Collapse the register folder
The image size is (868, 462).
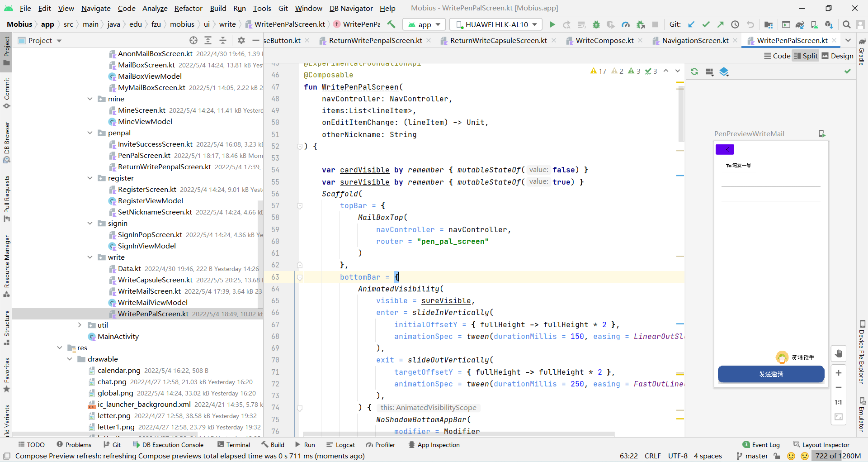click(x=90, y=178)
